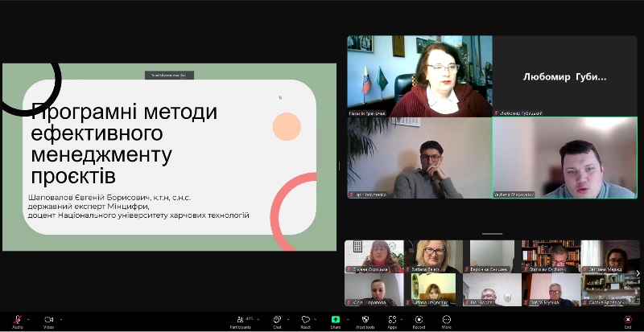Image resolution: width=644 pixels, height=332 pixels.
Task: Select the Svitlana Hryvnak thumbnail with yellow wall
Action: coord(433,289)
